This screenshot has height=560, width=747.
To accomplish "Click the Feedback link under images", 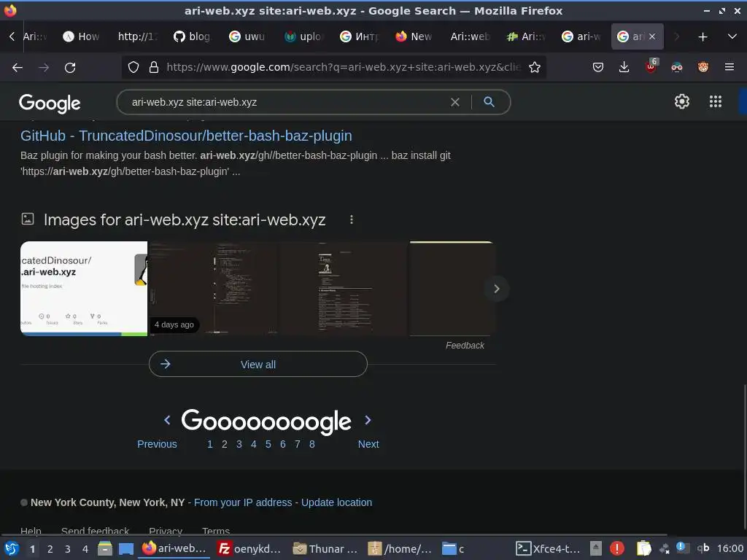I will (465, 345).
